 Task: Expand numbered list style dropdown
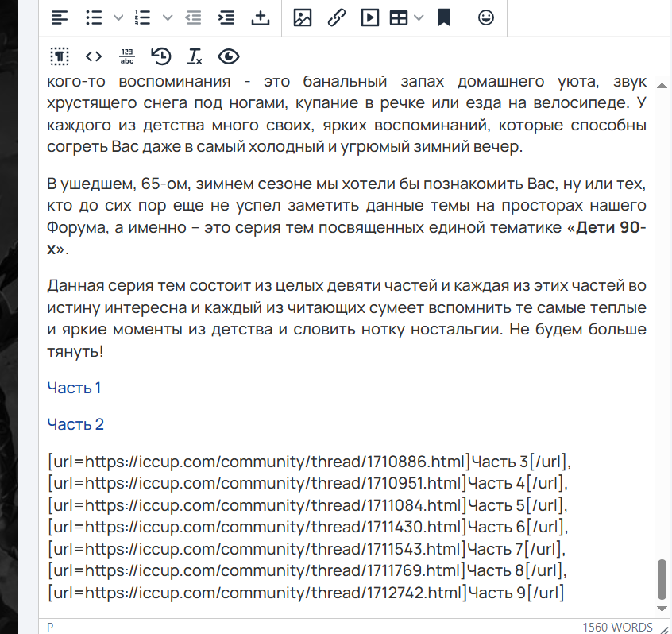(x=168, y=18)
